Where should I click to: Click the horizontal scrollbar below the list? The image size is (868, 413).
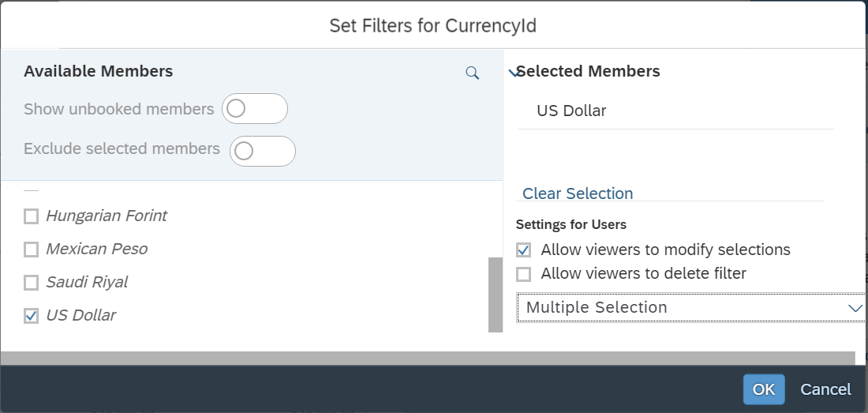(427, 359)
